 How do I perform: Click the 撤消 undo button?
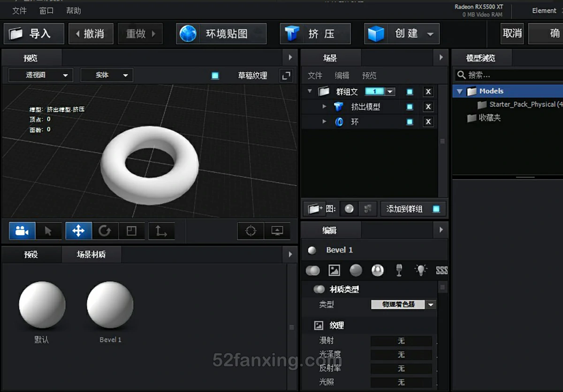(x=91, y=34)
